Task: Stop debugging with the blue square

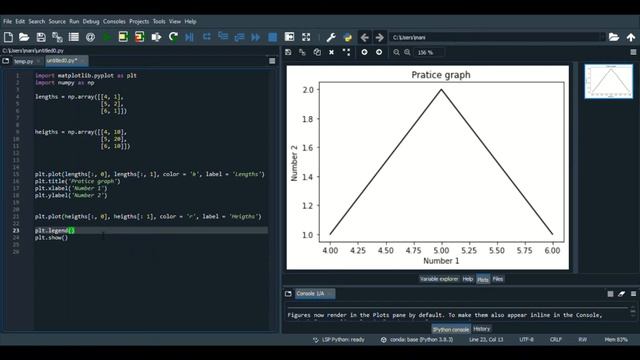Action: 273,37
